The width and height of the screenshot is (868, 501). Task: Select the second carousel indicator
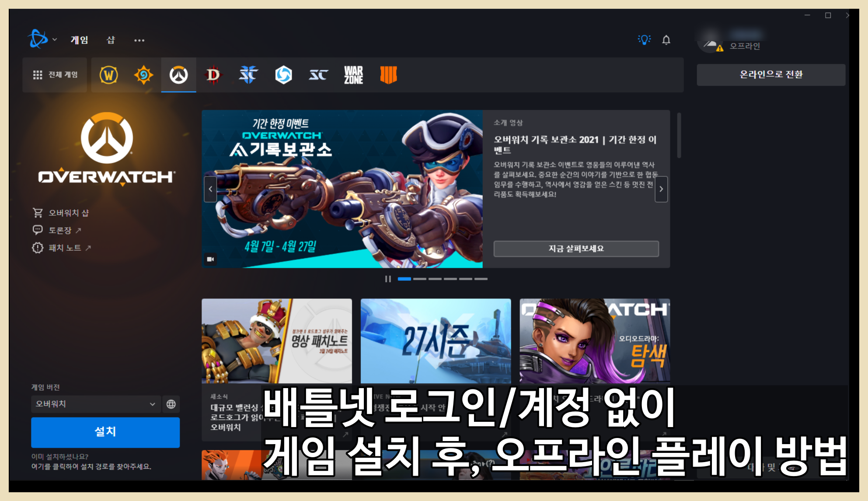click(419, 279)
